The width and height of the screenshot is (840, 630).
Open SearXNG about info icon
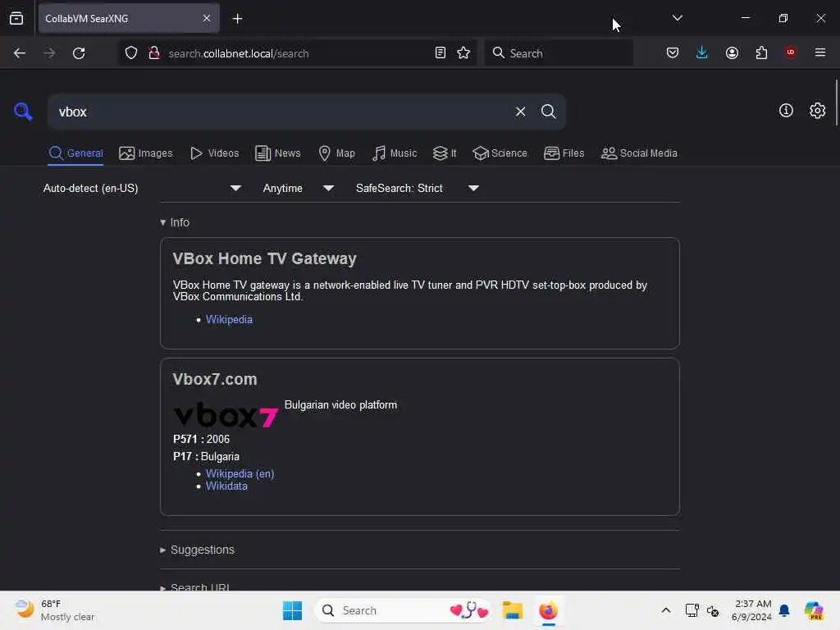tap(786, 111)
